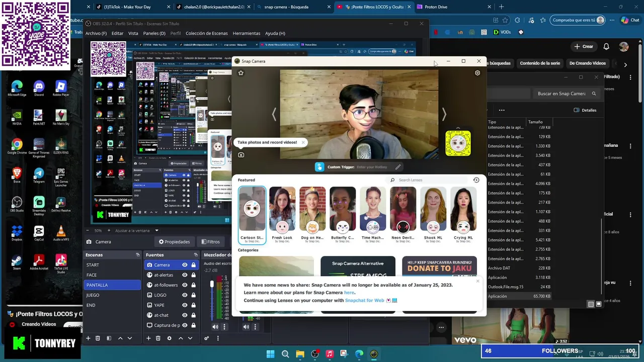Hide the at-alertas source
Viewport: 644px width, 362px height.
click(x=185, y=275)
